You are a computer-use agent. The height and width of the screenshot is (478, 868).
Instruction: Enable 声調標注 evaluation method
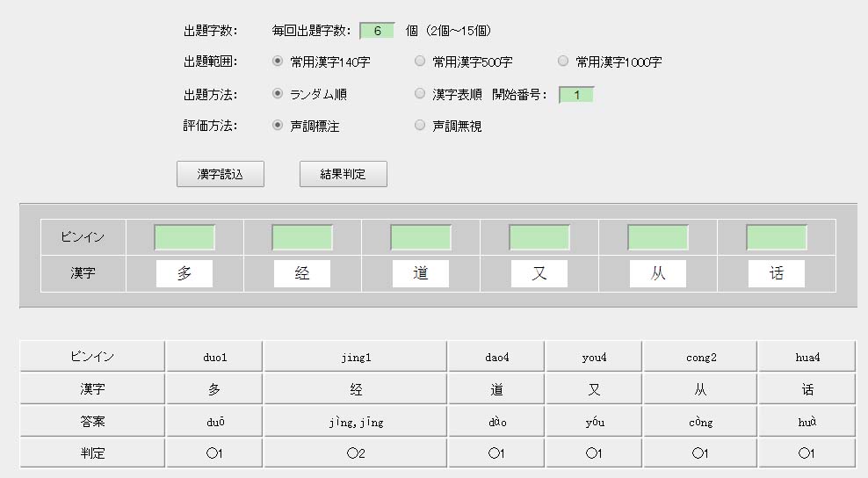(278, 125)
